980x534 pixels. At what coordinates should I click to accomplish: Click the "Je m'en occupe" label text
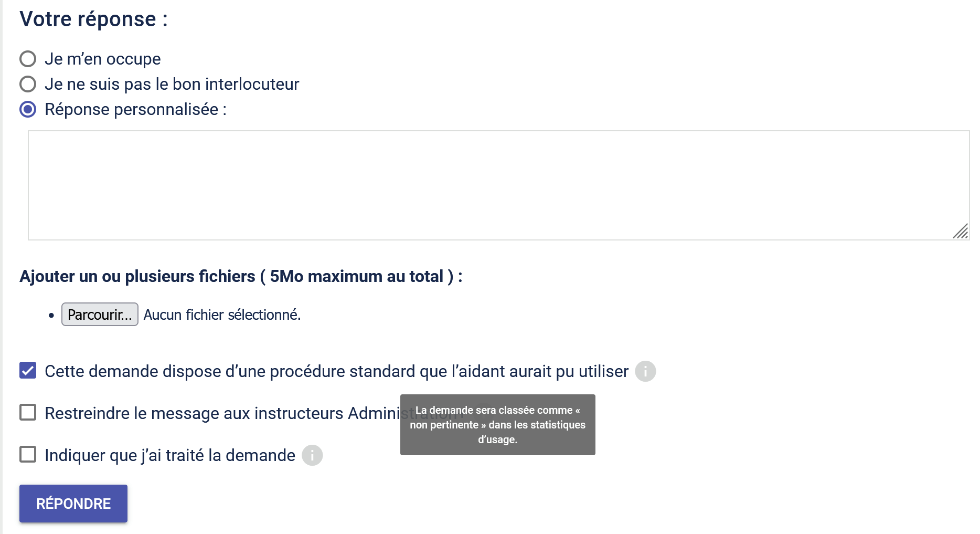[103, 59]
